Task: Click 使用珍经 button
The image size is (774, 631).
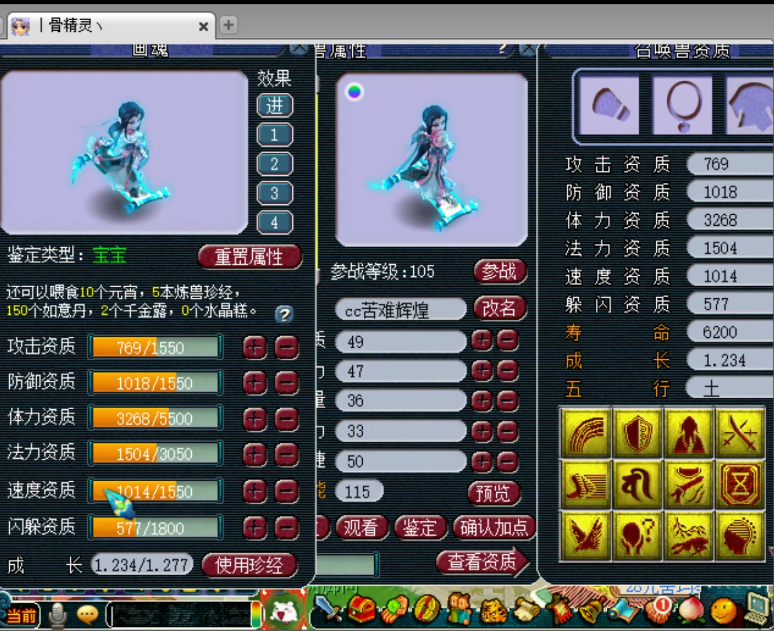Action: [249, 565]
